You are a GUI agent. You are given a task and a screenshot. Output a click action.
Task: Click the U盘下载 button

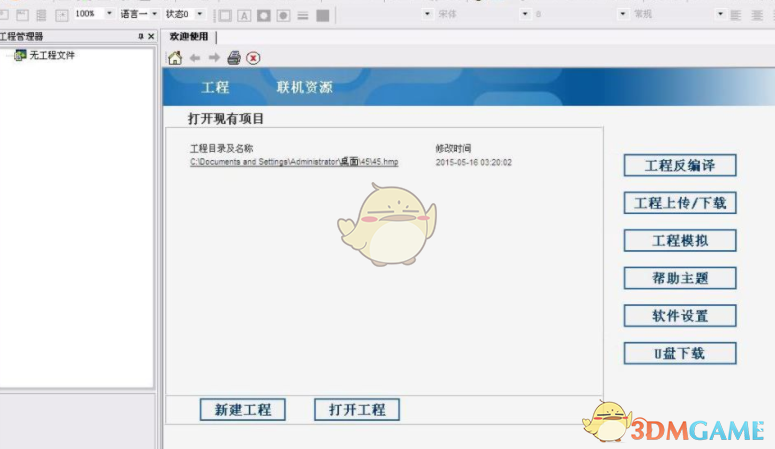(680, 353)
